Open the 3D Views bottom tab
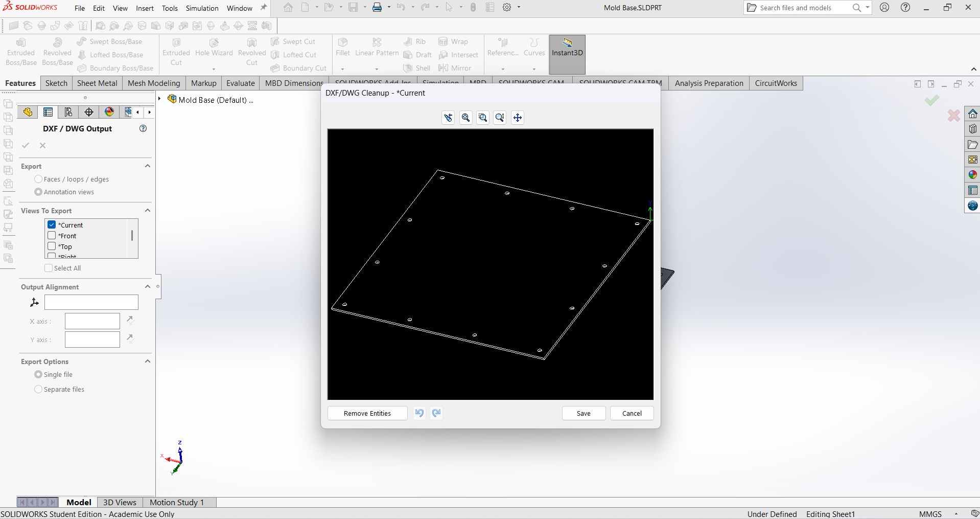This screenshot has height=519, width=980. [120, 502]
